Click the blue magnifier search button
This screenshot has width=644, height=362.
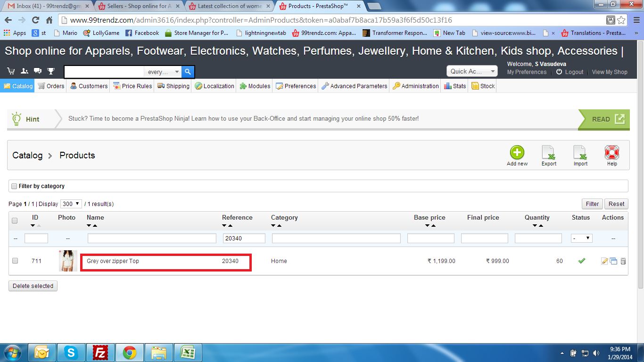pyautogui.click(x=188, y=72)
